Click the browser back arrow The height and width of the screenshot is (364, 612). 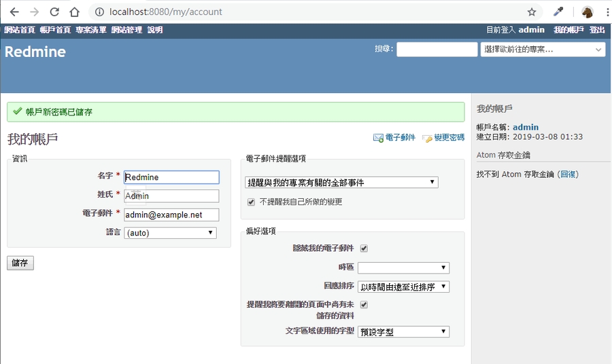(x=14, y=12)
